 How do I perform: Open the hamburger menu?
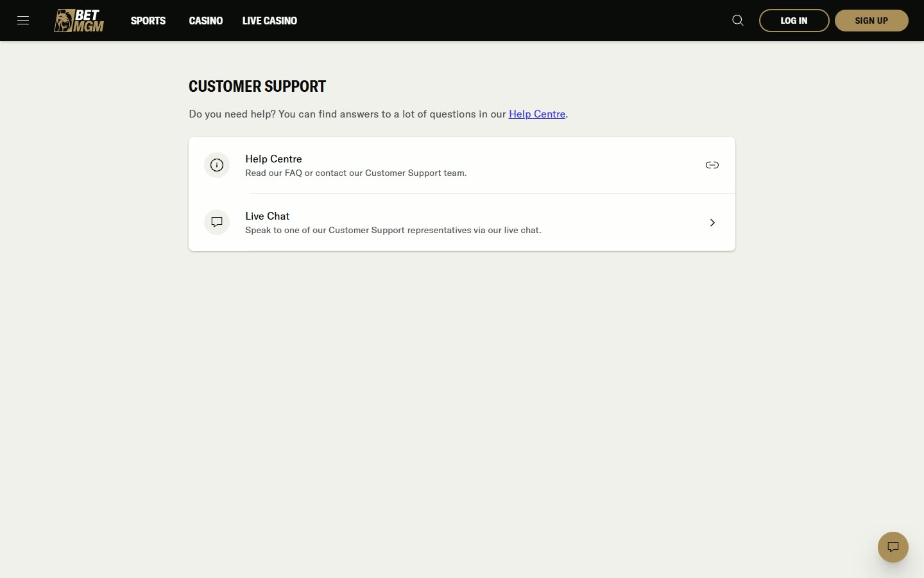point(23,21)
